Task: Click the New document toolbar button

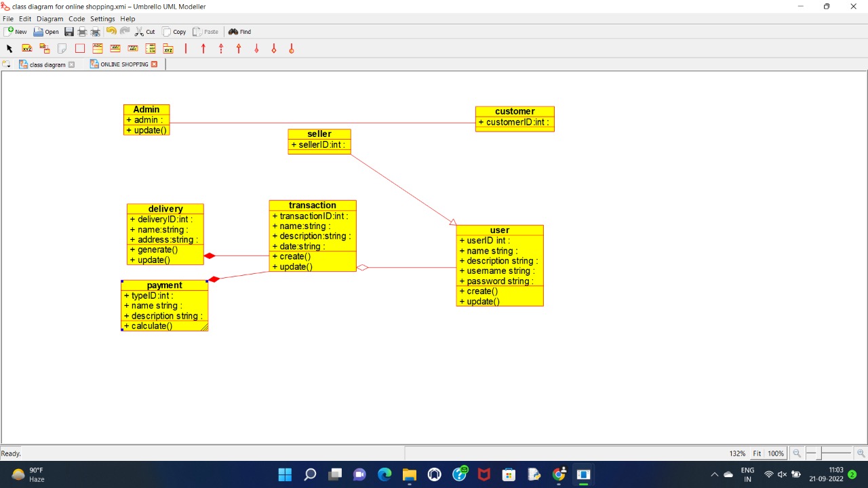Action: (16, 32)
